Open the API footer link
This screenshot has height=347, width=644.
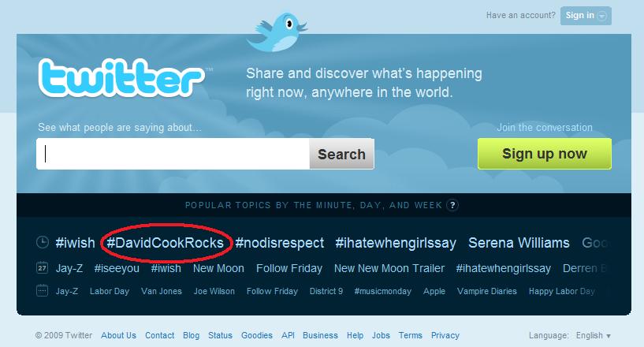[288, 335]
